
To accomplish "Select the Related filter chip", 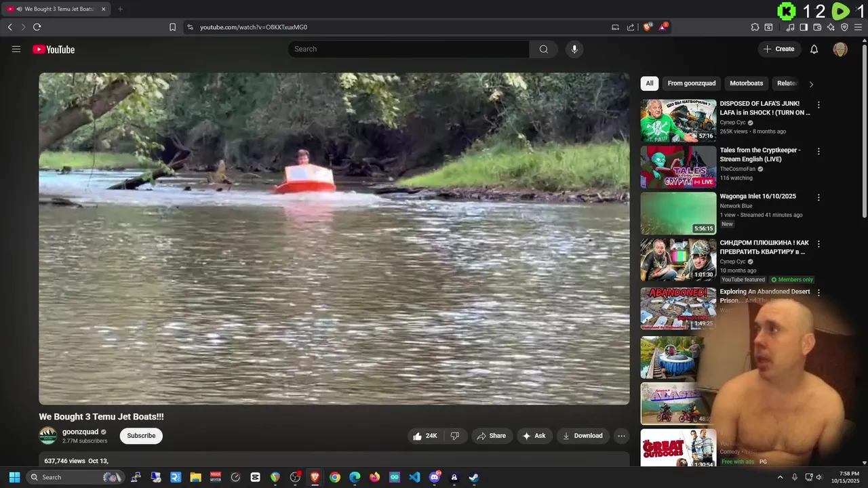I will [787, 83].
